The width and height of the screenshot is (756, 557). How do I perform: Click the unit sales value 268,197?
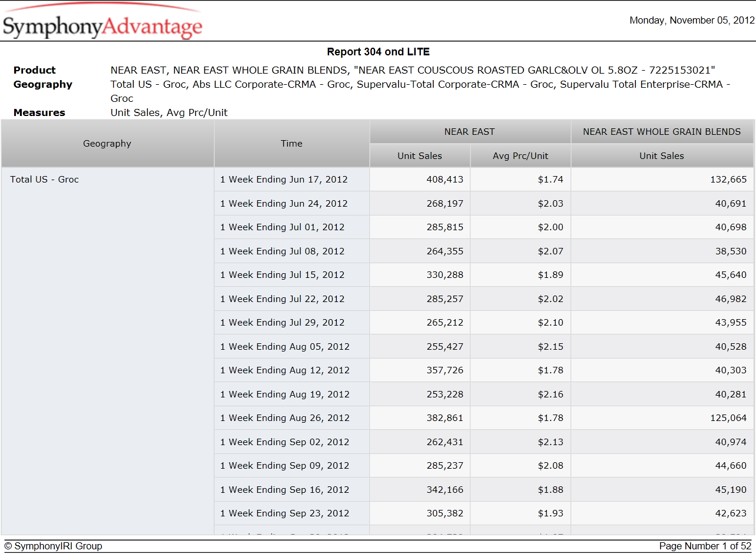coord(445,204)
